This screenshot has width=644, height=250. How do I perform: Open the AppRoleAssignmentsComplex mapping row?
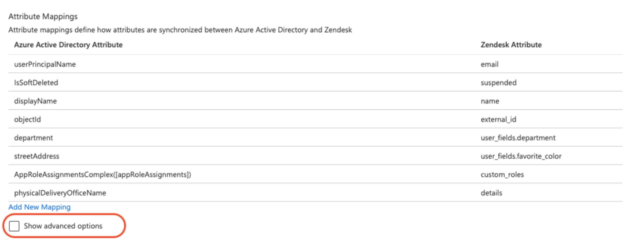[x=103, y=174]
